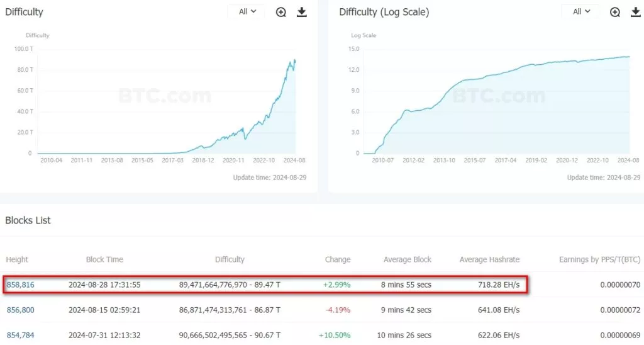
Task: Click the Change column header
Action: tap(338, 259)
